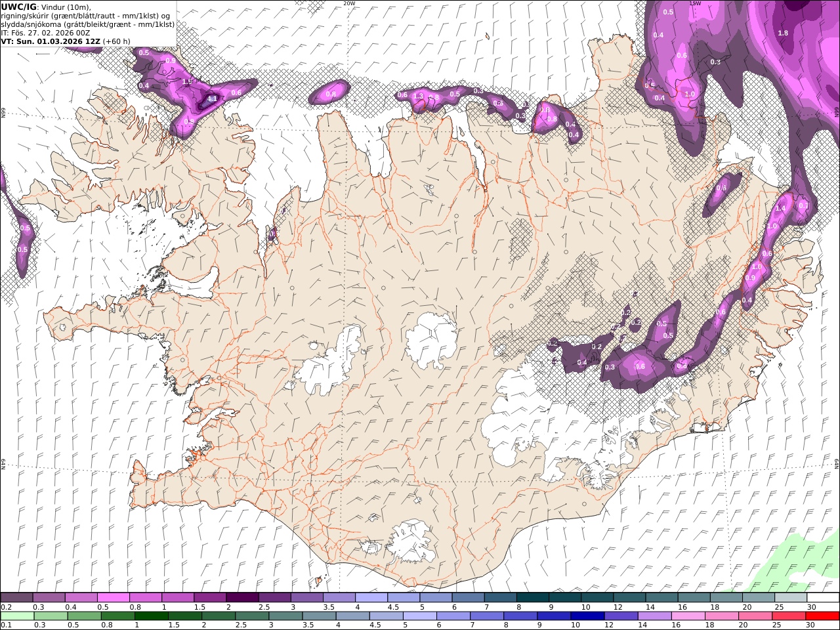Click the top-row swatch between 0.3 and 0.4
Screen dimensions: 840x630
click(x=49, y=598)
